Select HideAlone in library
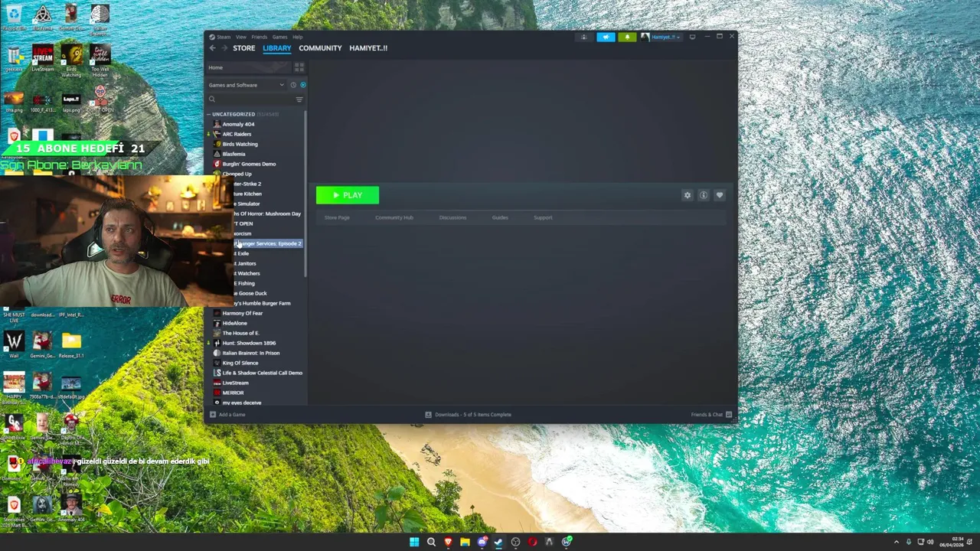 (x=234, y=323)
